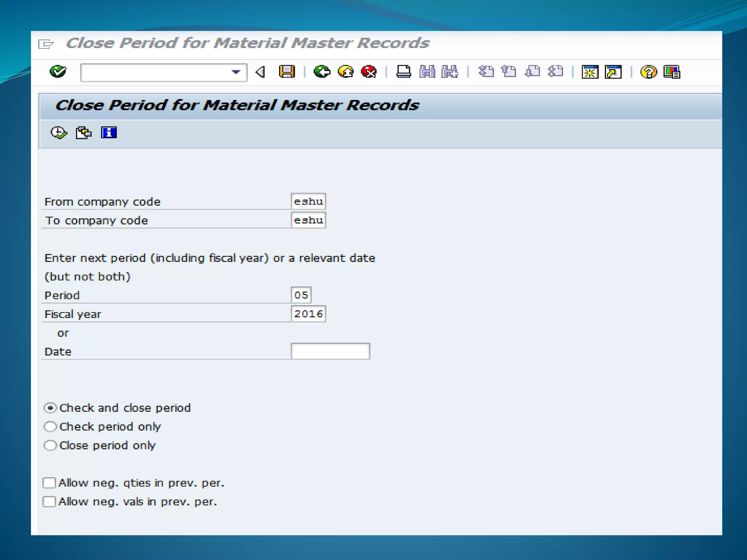This screenshot has height=560, width=747.
Task: Click the Execute clock icon
Action: pos(59,133)
